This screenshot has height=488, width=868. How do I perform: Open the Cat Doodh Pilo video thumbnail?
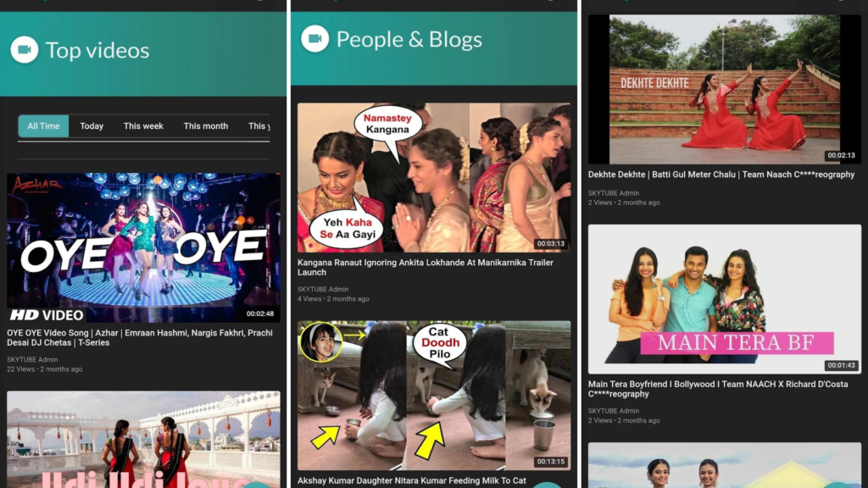pos(434,396)
